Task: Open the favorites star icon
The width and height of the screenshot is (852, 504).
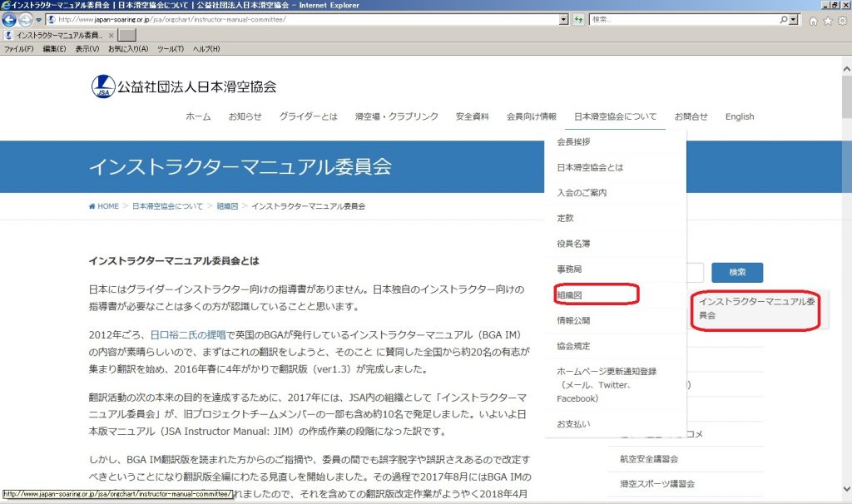Action: point(828,21)
